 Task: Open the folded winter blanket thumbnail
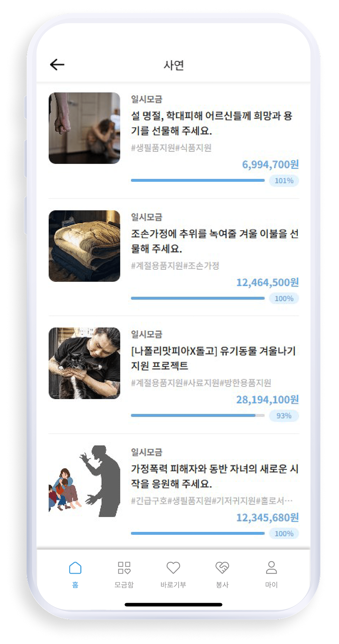[84, 246]
